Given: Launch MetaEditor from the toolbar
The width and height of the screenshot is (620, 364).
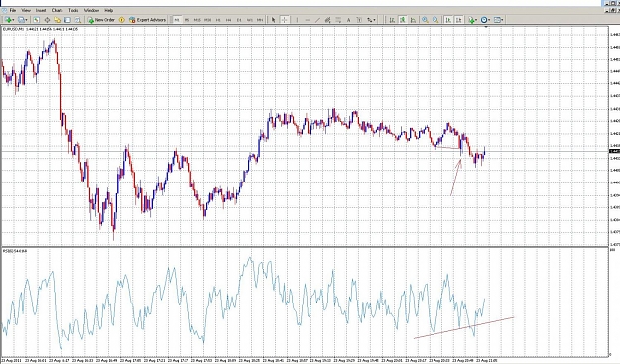Looking at the screenshot, I should [121, 20].
